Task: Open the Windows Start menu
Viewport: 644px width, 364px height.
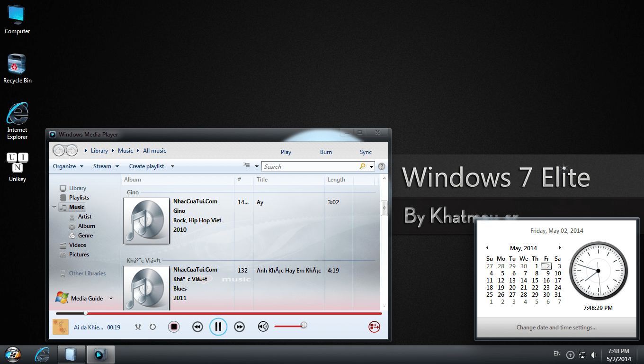Action: coord(13,355)
